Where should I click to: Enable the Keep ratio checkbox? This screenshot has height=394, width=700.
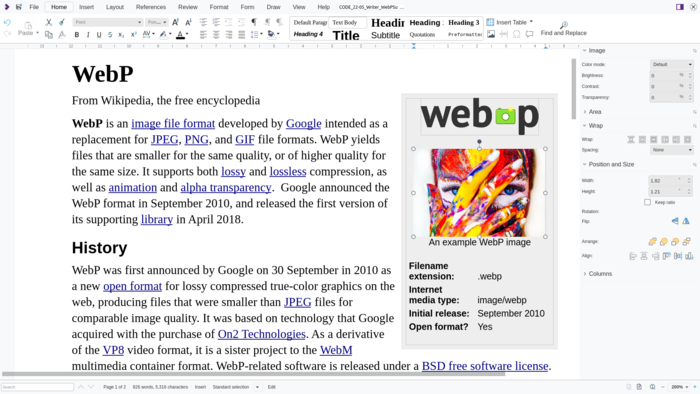[647, 202]
